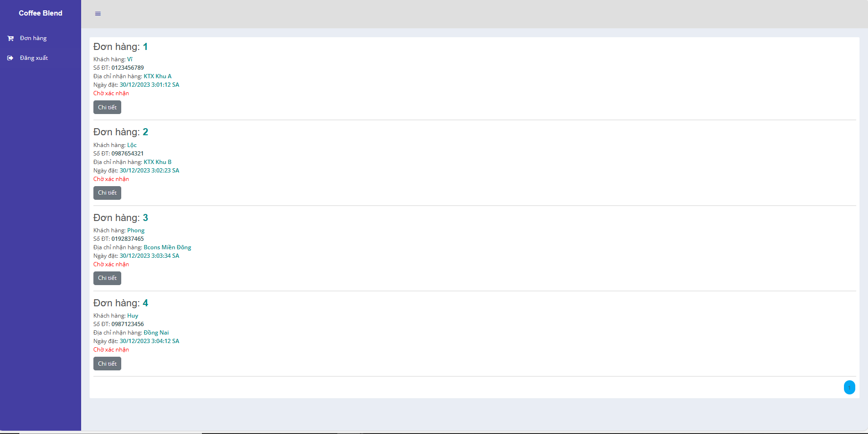The height and width of the screenshot is (434, 868).
Task: Click the shopping cart icon in sidebar
Action: (10, 38)
